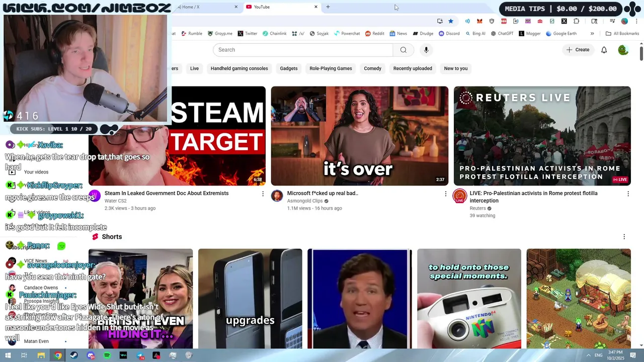Click the Reuters channel avatar with LIVE badge
The height and width of the screenshot is (362, 644).
coord(460,197)
